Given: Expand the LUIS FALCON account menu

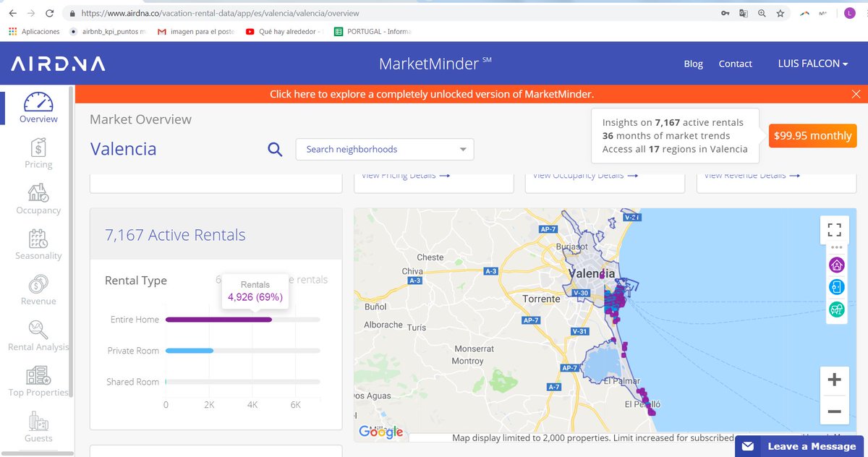Looking at the screenshot, I should tap(813, 64).
